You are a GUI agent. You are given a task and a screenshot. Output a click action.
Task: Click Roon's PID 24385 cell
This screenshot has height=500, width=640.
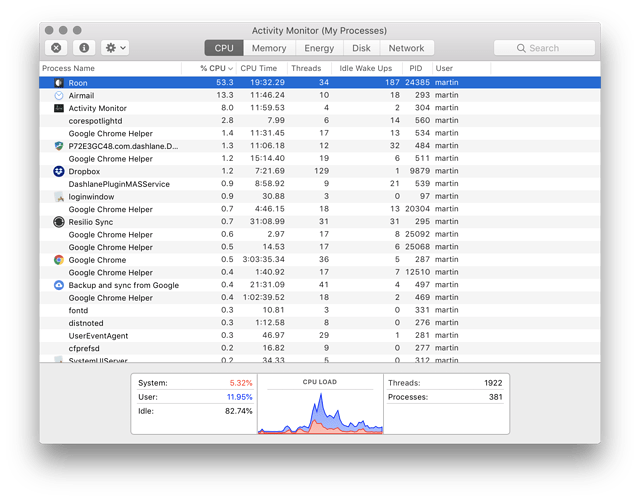coord(417,82)
